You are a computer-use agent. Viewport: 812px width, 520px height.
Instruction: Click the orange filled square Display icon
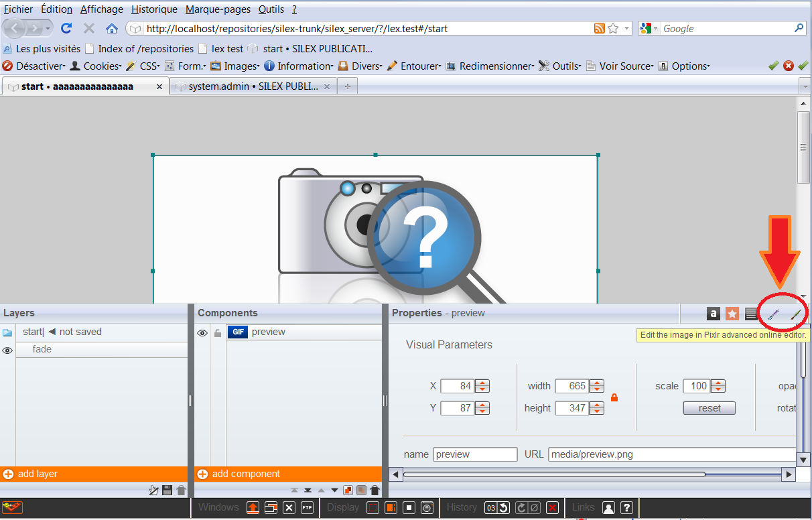point(391,507)
